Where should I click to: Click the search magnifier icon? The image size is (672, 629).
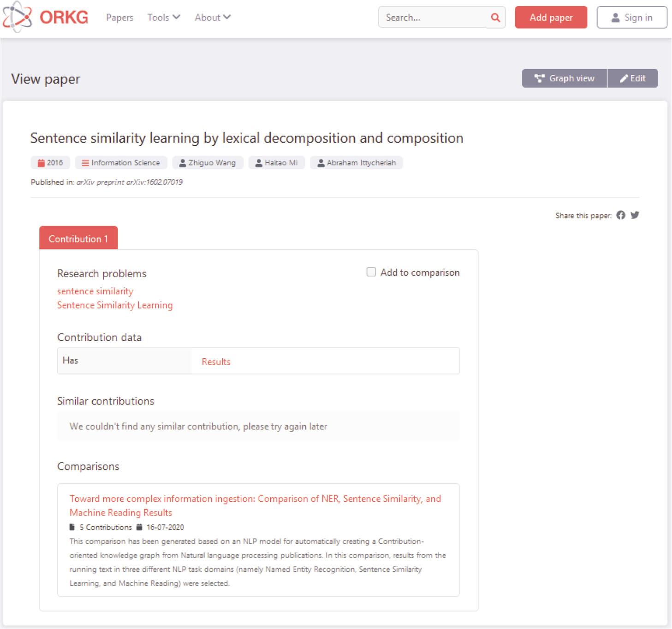coord(495,18)
